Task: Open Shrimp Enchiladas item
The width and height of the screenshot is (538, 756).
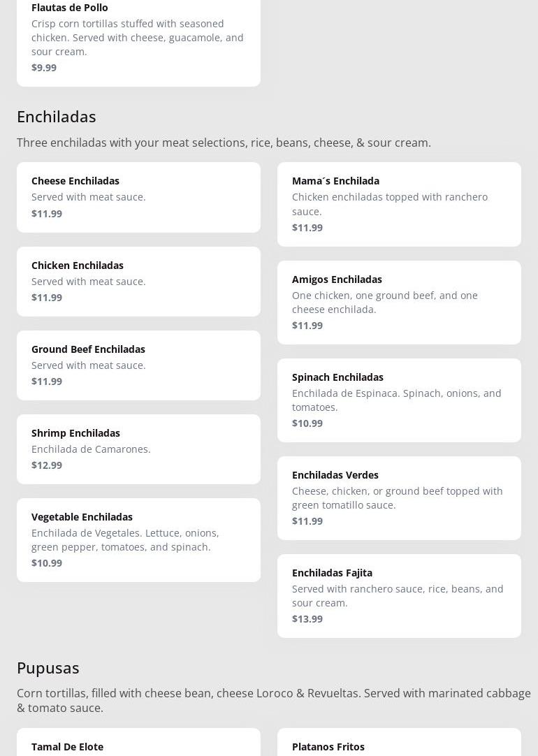Action: pyautogui.click(x=138, y=449)
